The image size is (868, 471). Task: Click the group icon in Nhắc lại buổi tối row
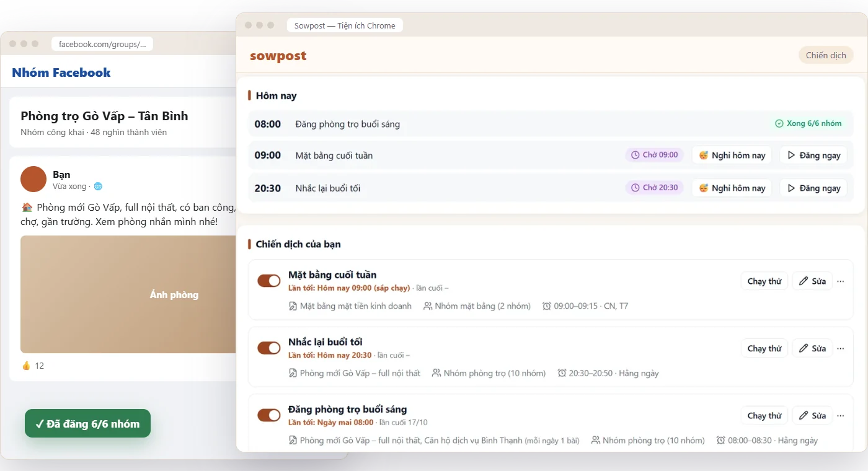[x=436, y=373]
